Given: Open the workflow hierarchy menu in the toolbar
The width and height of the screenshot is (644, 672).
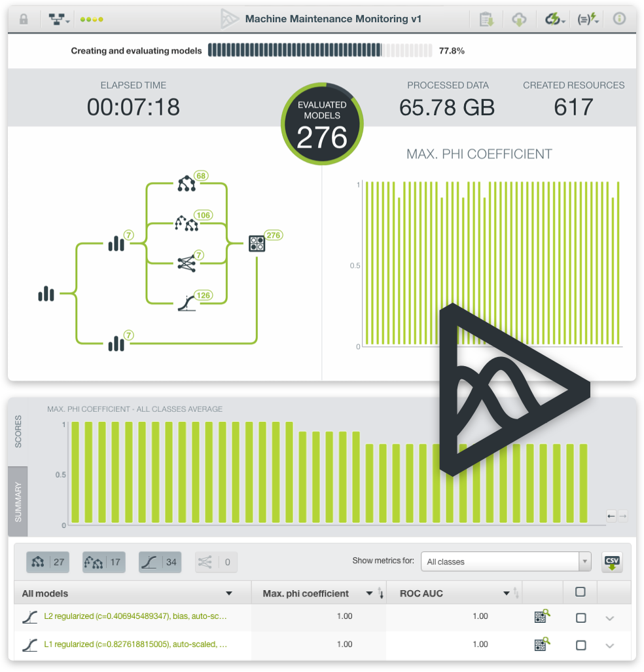Looking at the screenshot, I should (59, 19).
